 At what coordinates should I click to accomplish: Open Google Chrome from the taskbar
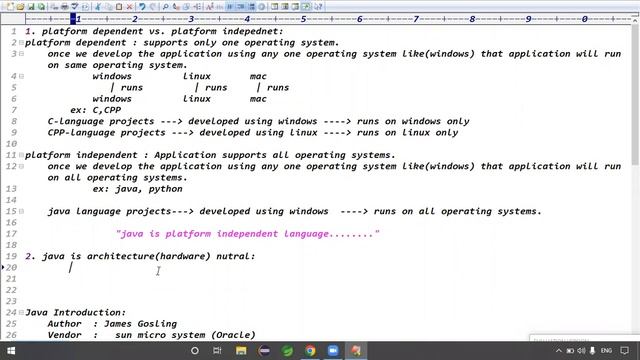point(310,351)
